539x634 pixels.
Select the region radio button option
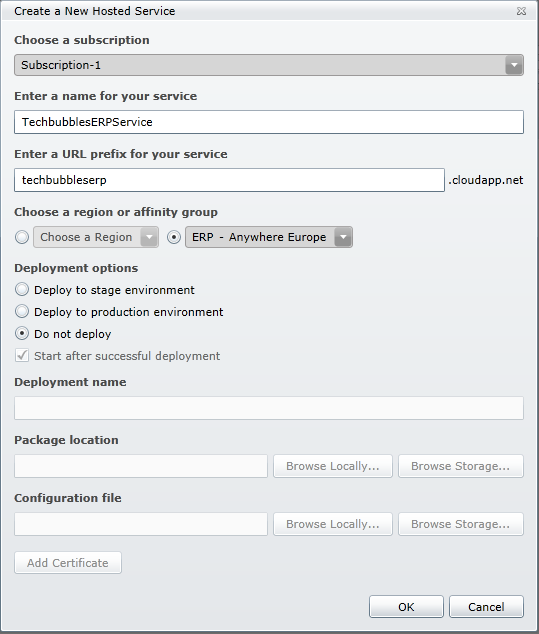pos(22,237)
